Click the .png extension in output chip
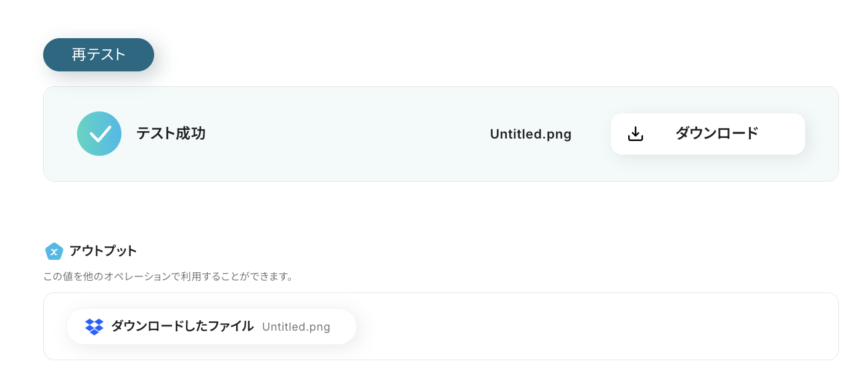The width and height of the screenshot is (868, 383). tap(317, 327)
